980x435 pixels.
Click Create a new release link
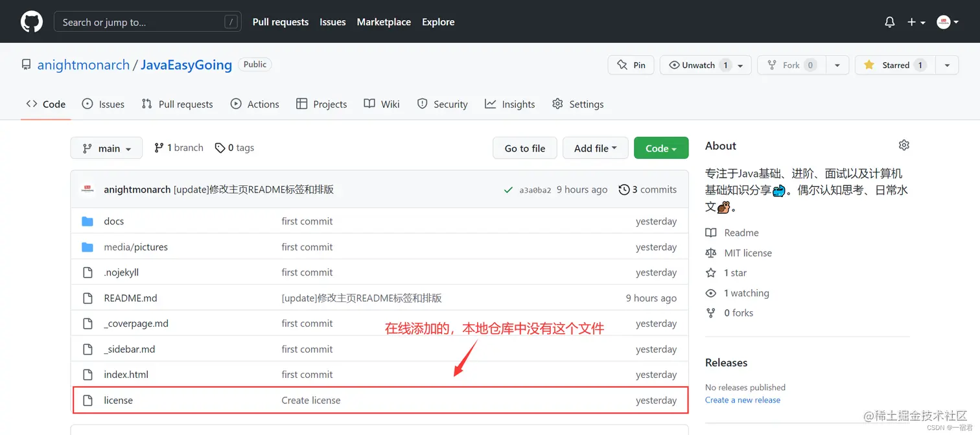[x=743, y=400]
